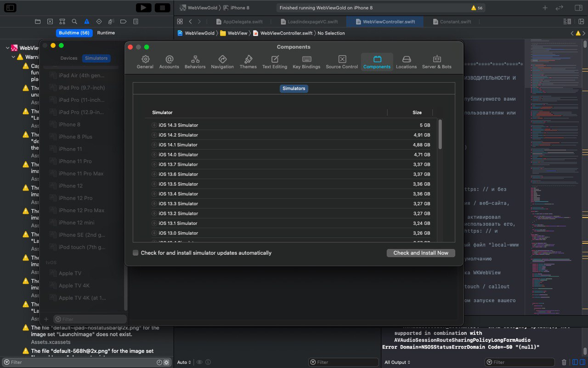Viewport: 588px width, 368px height.
Task: Open the related items grid menu
Action: pos(180,22)
